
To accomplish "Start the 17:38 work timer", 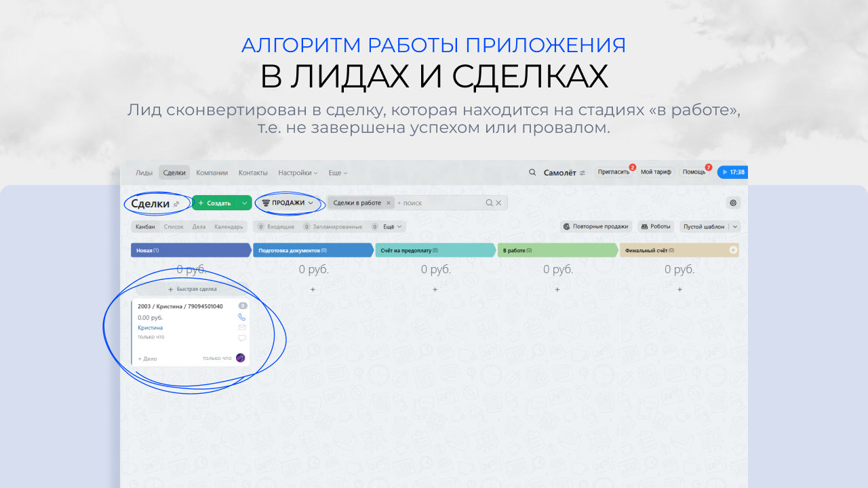I will point(732,172).
